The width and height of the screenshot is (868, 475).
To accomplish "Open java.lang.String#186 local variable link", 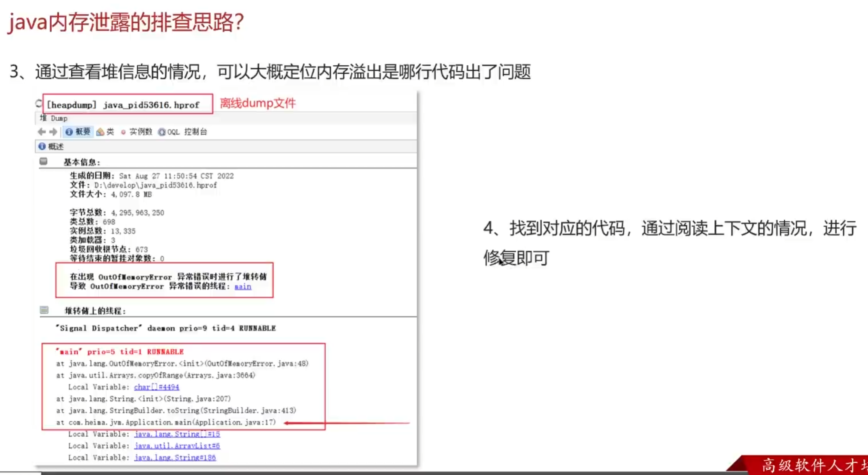I will pos(175,458).
